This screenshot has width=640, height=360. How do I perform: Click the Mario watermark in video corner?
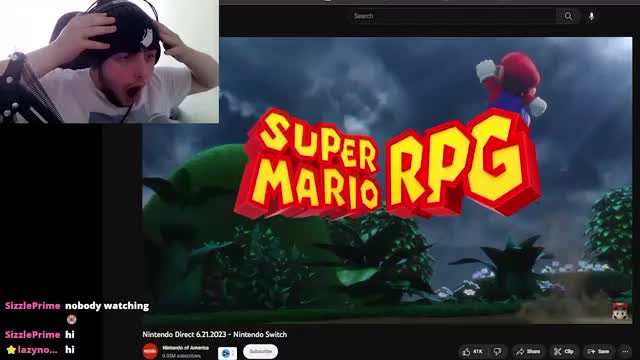620,311
